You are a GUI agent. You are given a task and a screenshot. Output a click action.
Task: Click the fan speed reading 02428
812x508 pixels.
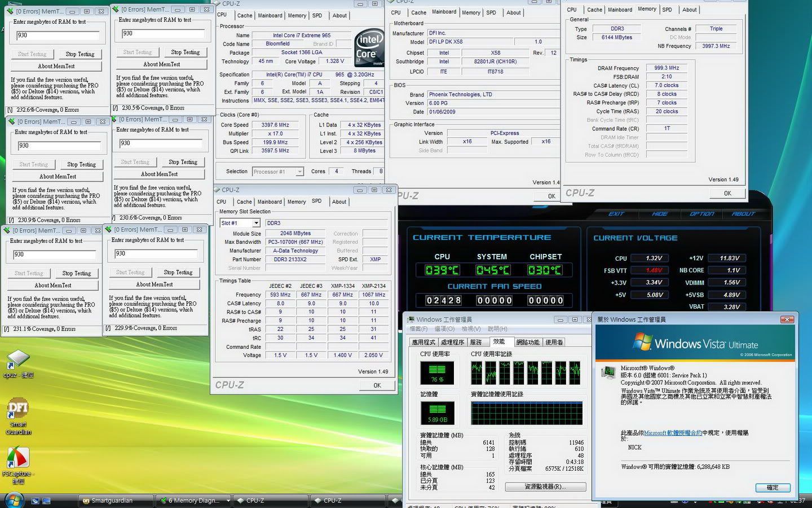(444, 300)
